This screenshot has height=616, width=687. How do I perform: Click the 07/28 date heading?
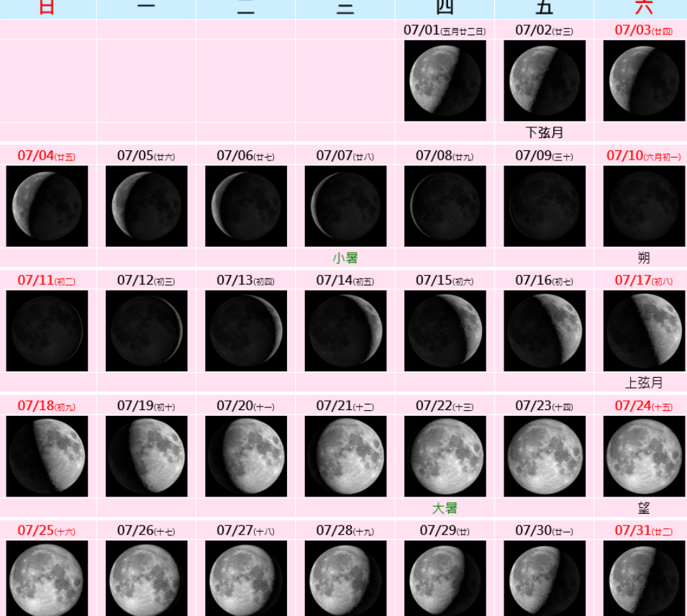tap(345, 530)
